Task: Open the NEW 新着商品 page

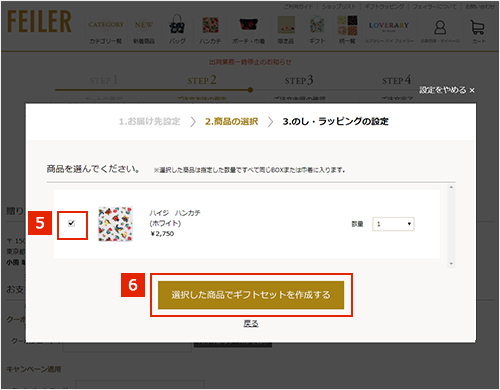Action: pos(144,32)
